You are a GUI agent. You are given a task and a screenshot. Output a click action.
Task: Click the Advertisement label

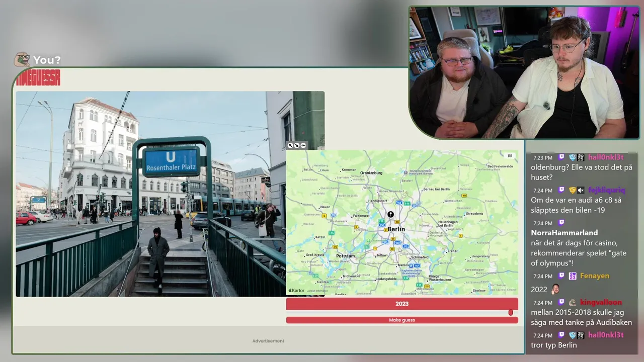tap(268, 341)
